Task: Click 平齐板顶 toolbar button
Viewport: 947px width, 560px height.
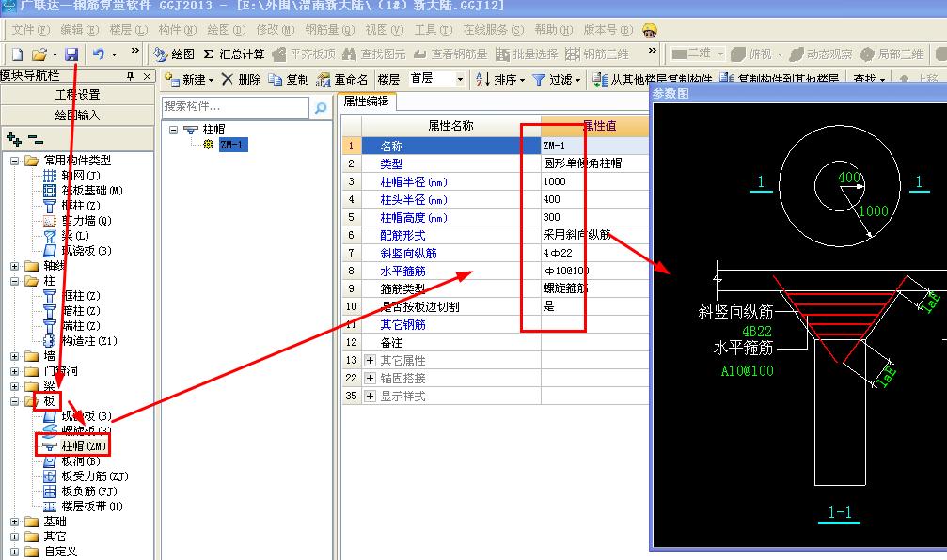Action: (x=304, y=54)
